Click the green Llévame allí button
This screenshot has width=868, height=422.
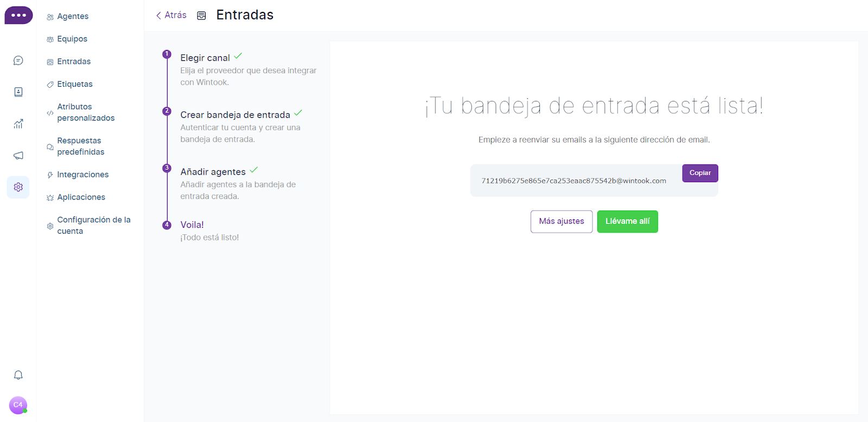click(627, 221)
